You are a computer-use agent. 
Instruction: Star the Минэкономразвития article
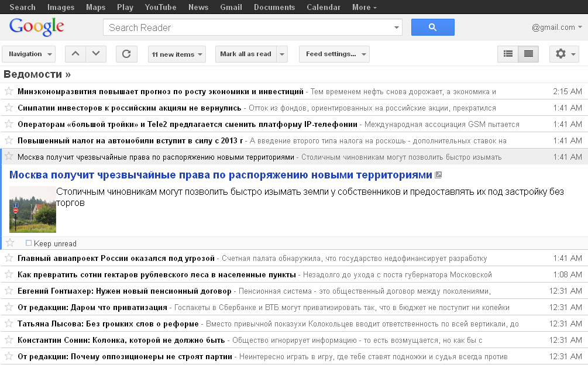[9, 91]
